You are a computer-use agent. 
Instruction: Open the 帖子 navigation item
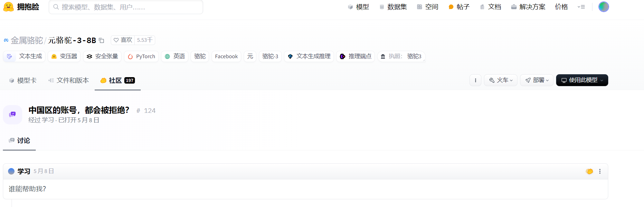tap(459, 7)
